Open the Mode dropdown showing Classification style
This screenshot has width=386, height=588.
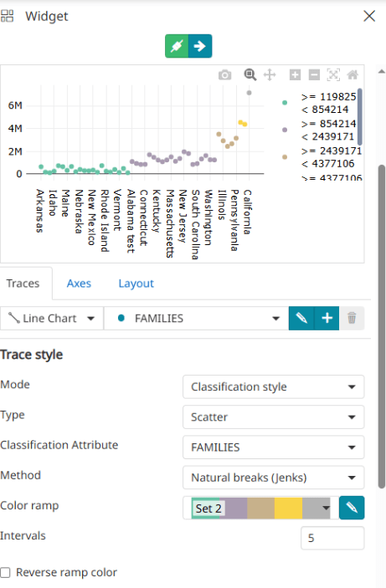coord(273,386)
